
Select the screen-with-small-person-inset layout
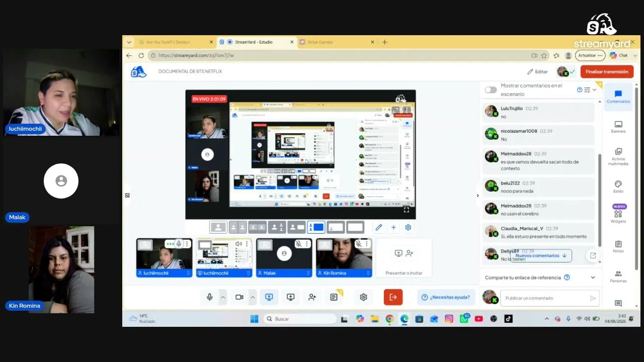[x=336, y=227]
